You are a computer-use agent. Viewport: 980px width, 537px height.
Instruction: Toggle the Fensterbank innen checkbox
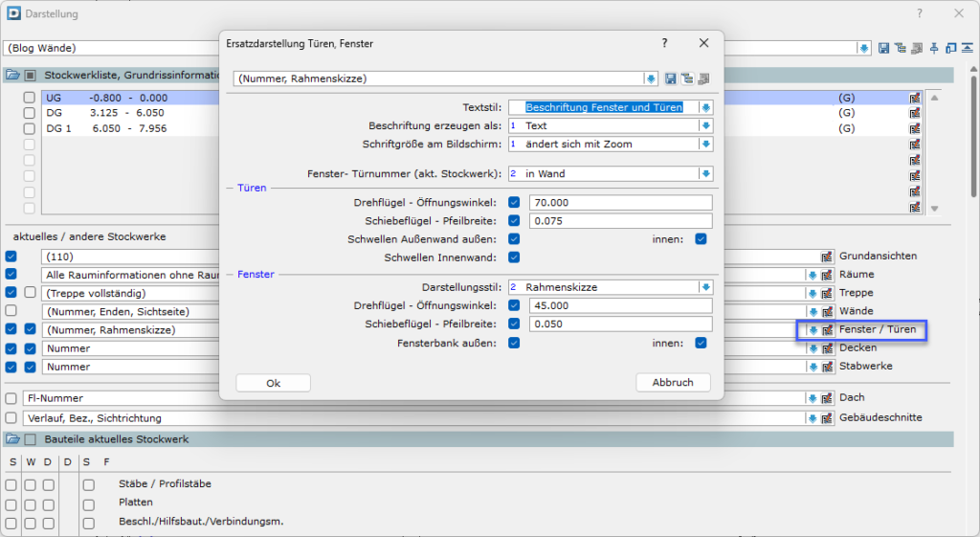point(701,343)
